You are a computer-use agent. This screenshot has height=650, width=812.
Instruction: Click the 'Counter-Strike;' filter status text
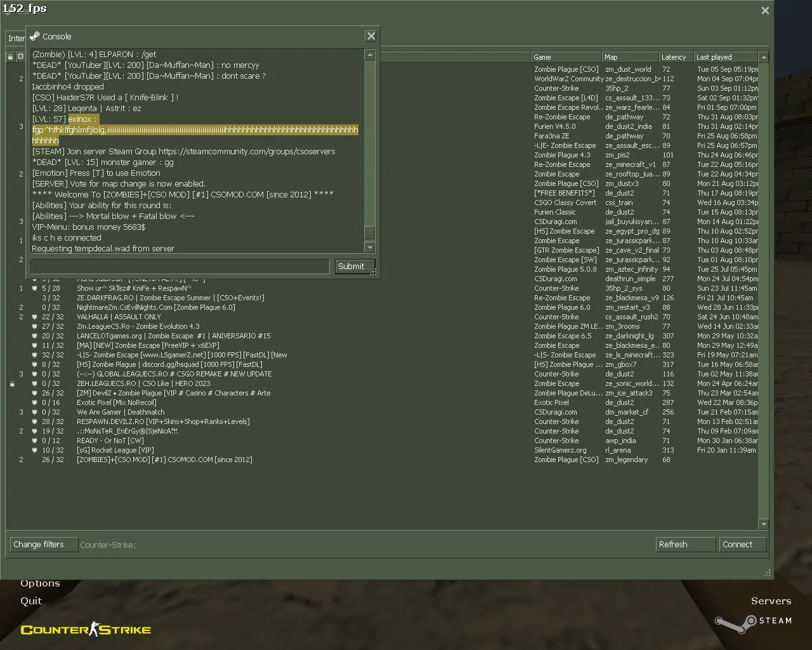tap(108, 545)
